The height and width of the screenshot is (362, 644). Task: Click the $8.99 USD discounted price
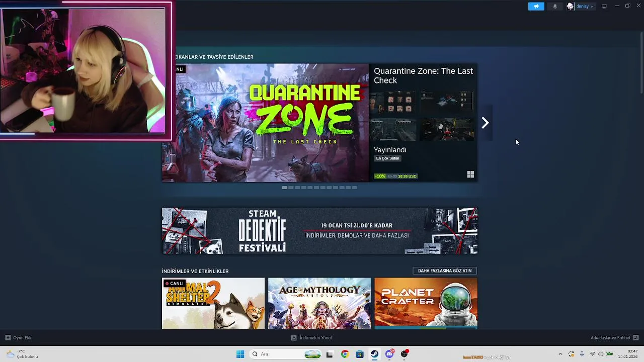[x=408, y=176]
